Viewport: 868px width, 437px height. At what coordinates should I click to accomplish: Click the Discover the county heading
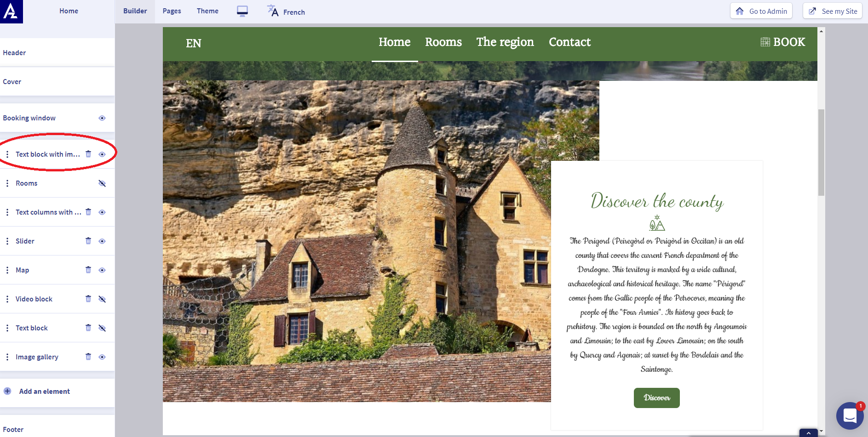point(657,201)
